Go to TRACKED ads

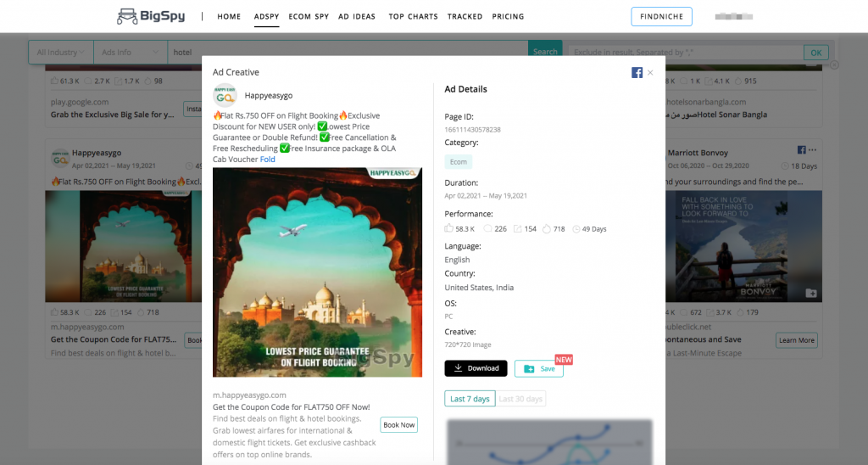[465, 17]
